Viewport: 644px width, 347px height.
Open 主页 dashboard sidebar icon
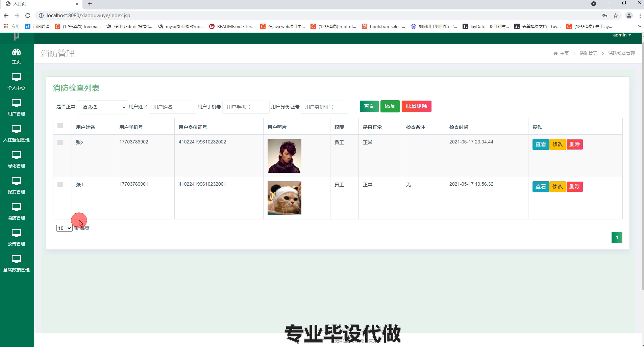pyautogui.click(x=16, y=56)
